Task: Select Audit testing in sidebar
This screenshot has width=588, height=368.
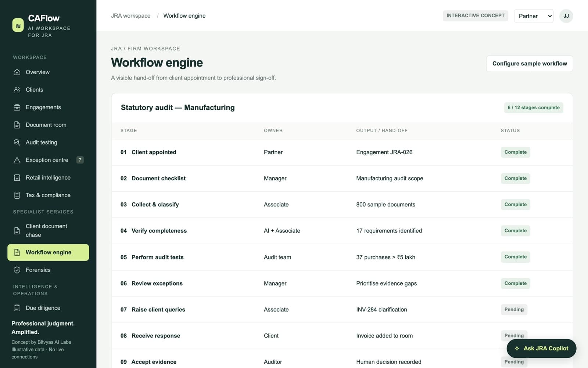Action: point(48,142)
